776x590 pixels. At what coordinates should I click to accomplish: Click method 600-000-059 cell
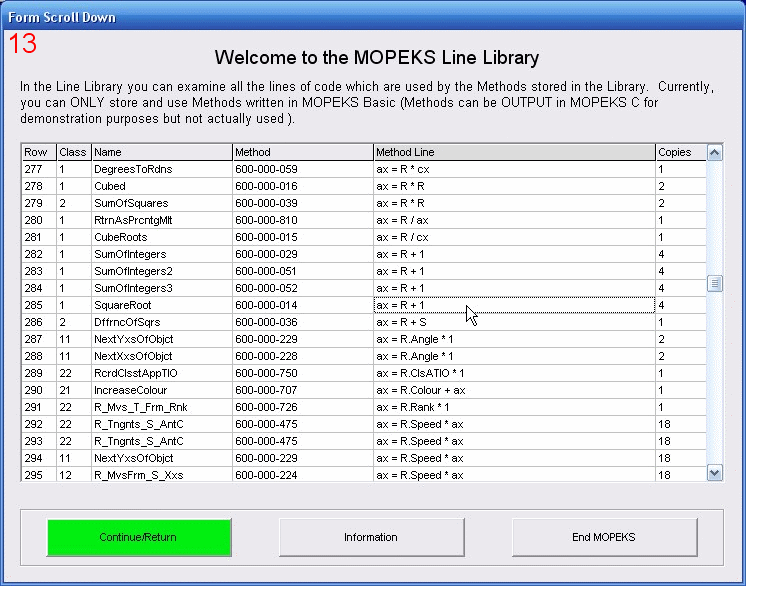tap(303, 169)
